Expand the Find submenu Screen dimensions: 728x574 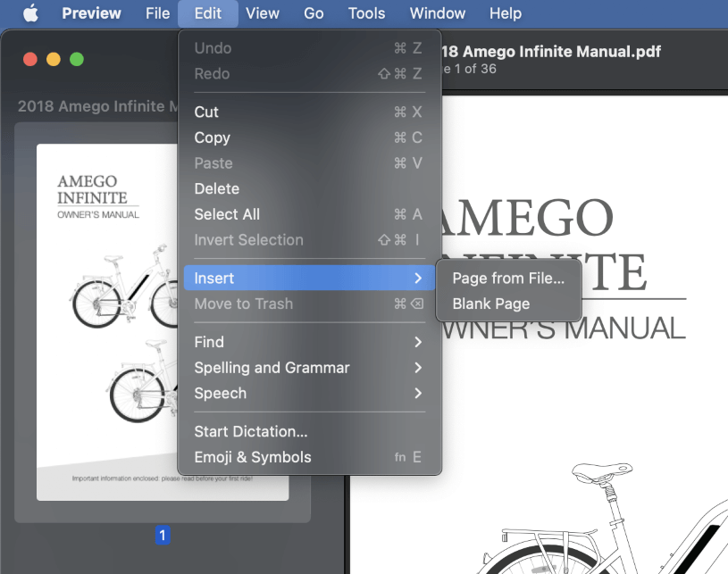pos(309,342)
